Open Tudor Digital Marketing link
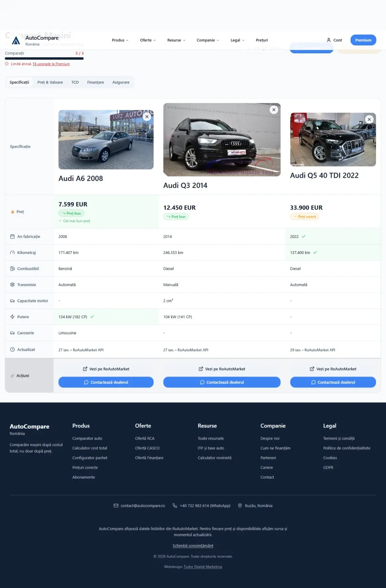This screenshot has width=386, height=588. click(203, 567)
